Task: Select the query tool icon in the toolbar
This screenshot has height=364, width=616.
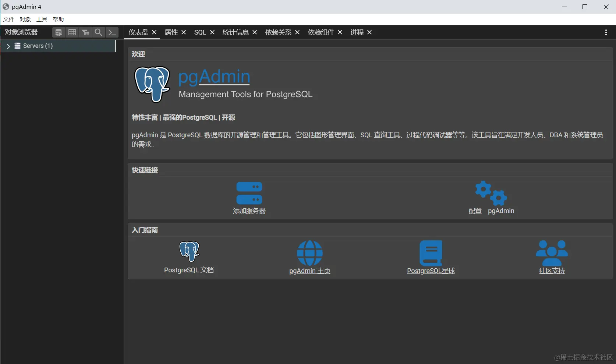Action: click(x=112, y=32)
